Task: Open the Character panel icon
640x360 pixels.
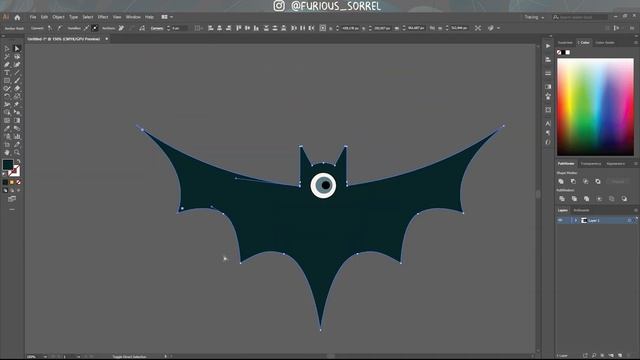Action: (548, 123)
